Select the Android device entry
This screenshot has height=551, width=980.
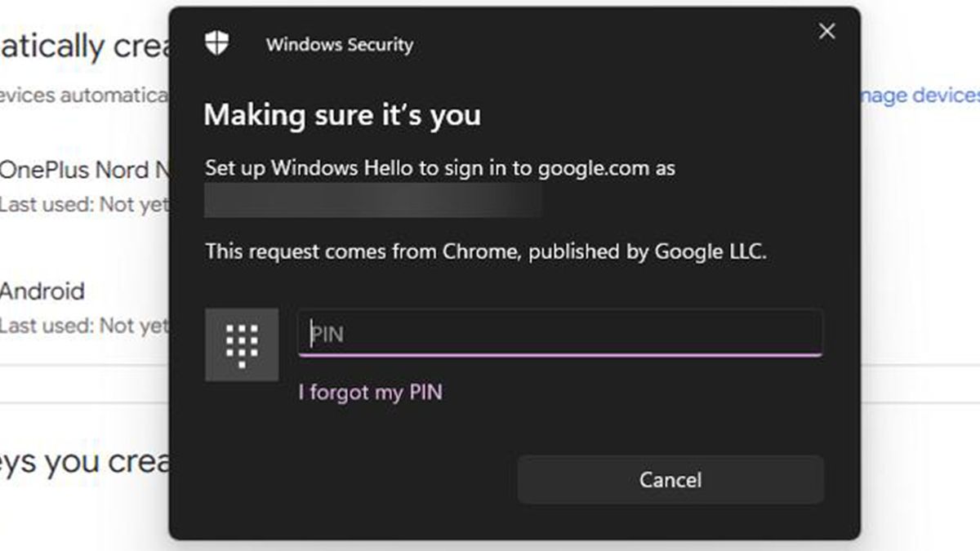pyautogui.click(x=41, y=291)
